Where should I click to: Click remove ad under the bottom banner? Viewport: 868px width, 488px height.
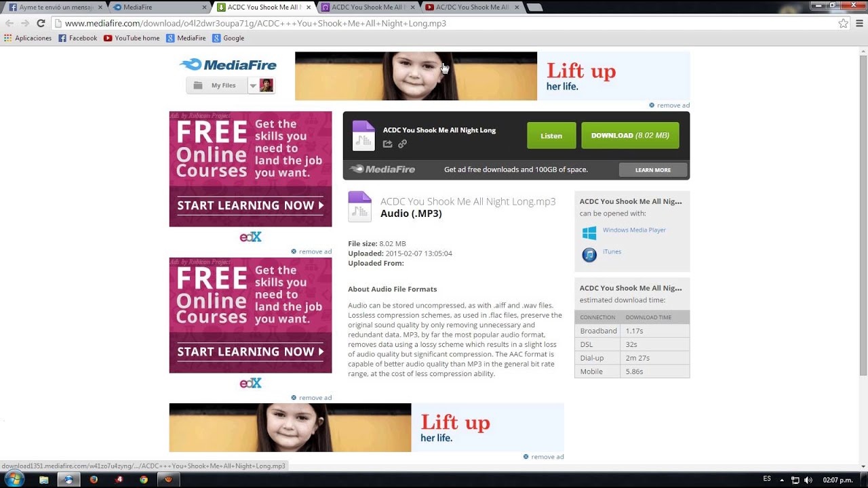coord(544,457)
